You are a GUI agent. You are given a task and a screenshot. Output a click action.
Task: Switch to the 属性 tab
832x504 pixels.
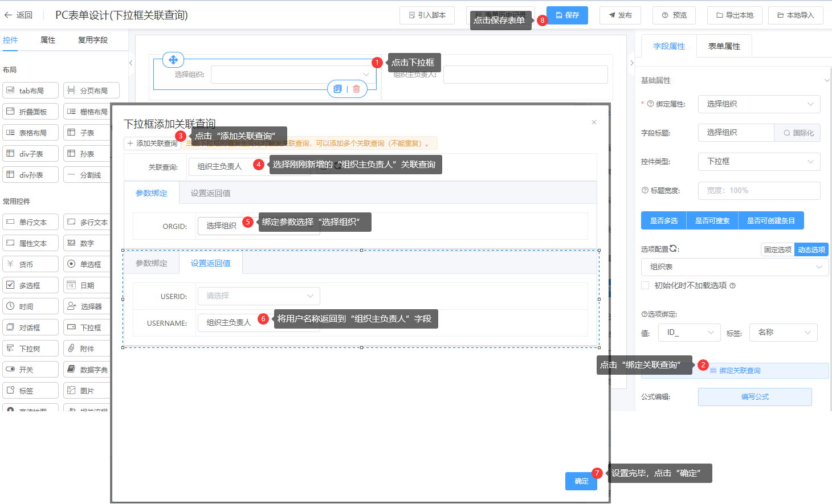(48, 40)
